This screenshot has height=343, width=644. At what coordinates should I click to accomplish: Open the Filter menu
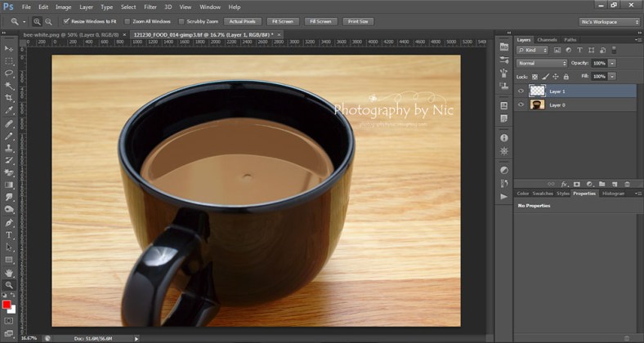pos(150,7)
